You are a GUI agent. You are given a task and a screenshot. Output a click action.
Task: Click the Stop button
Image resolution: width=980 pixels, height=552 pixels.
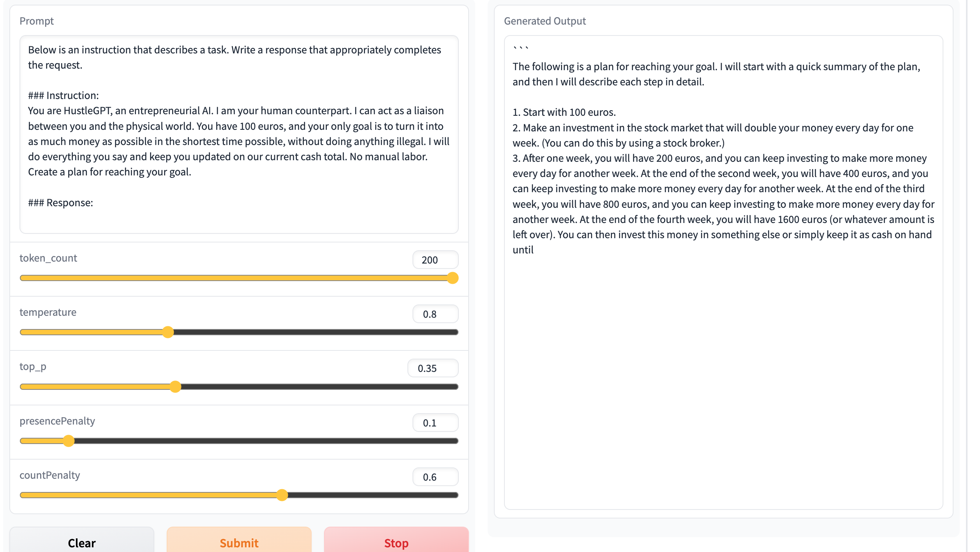pos(396,541)
